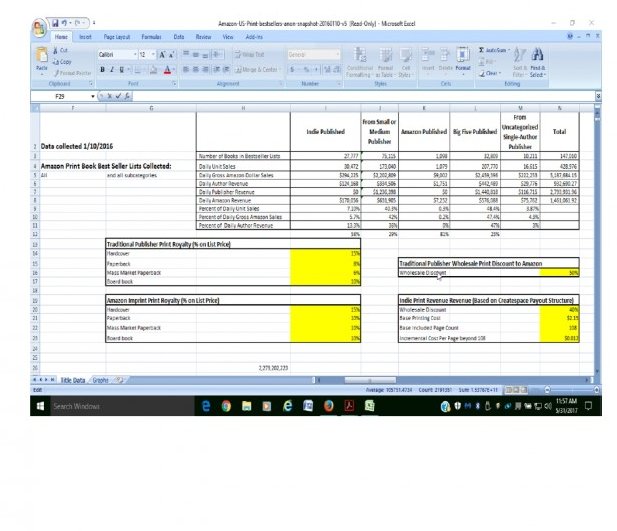Switch to Data ribbon tab
This screenshot has width=617, height=531.
(x=179, y=37)
